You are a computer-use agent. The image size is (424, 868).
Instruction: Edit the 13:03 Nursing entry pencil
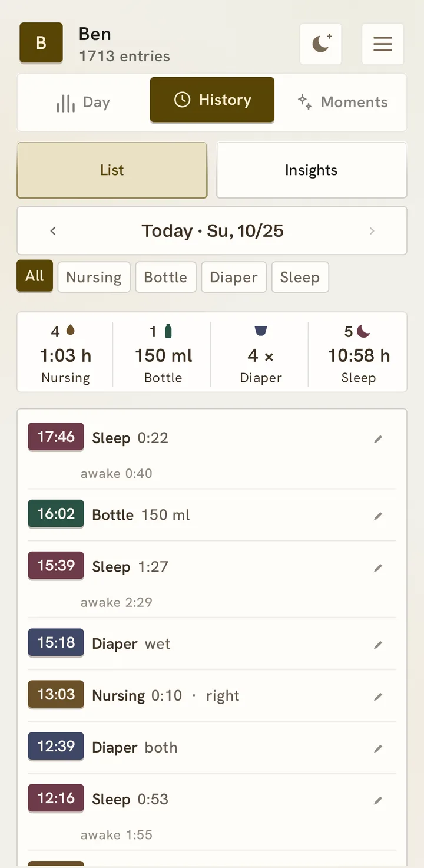point(378,697)
